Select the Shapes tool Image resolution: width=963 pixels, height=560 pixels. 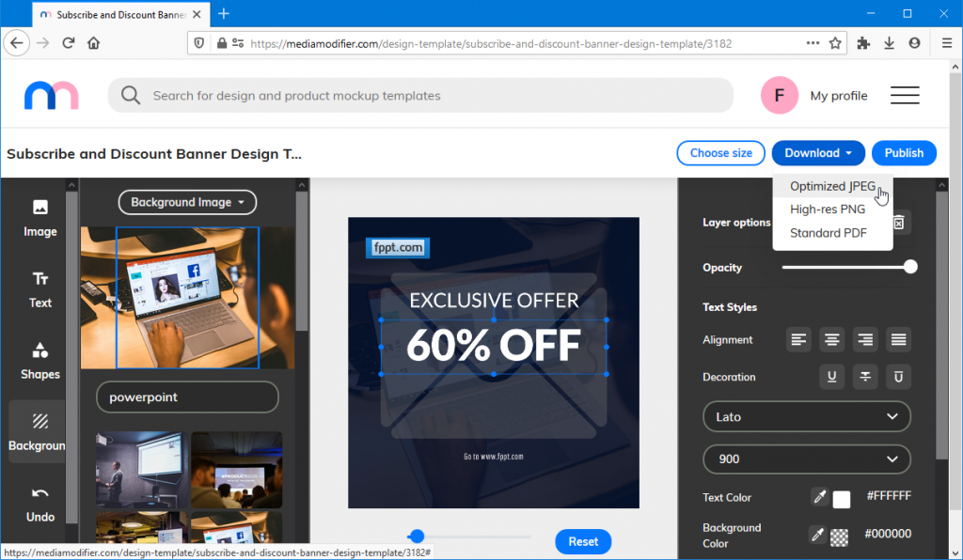pos(39,360)
